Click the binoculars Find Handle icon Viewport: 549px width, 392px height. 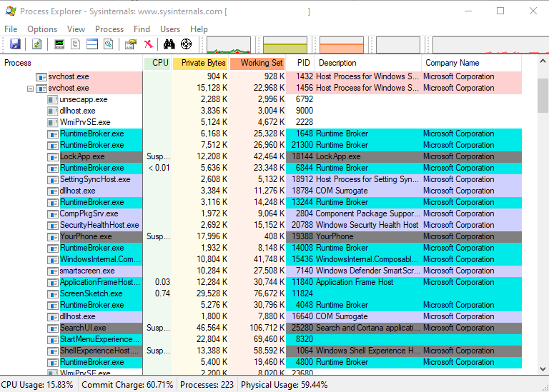(169, 44)
